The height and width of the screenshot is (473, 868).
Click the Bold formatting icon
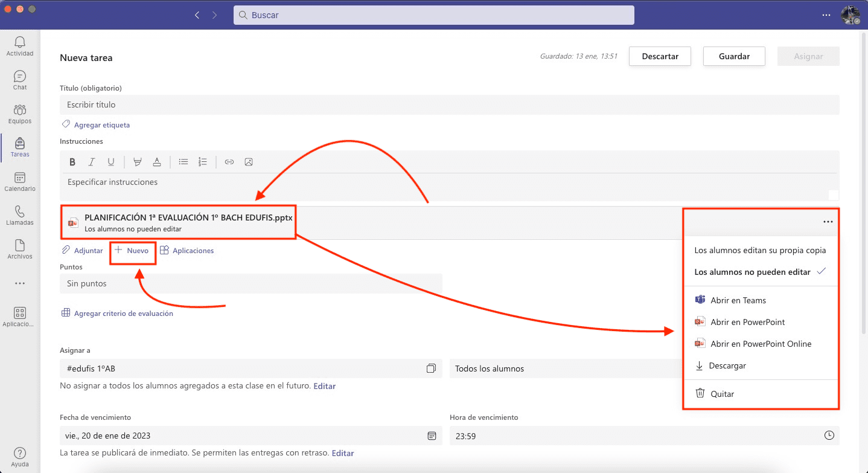[x=72, y=162]
